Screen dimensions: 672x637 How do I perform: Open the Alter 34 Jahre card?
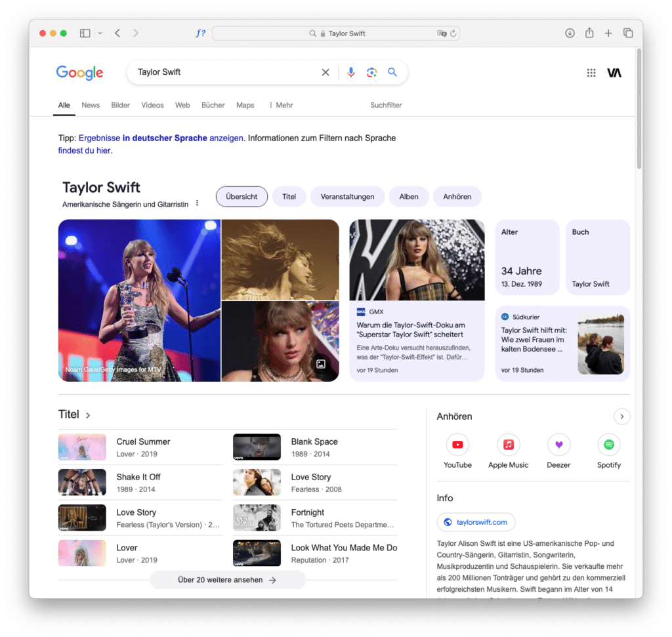(x=527, y=257)
